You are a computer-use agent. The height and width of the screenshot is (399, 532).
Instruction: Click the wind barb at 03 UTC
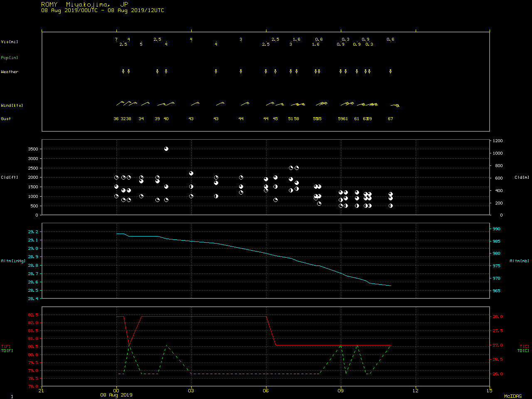coord(195,103)
